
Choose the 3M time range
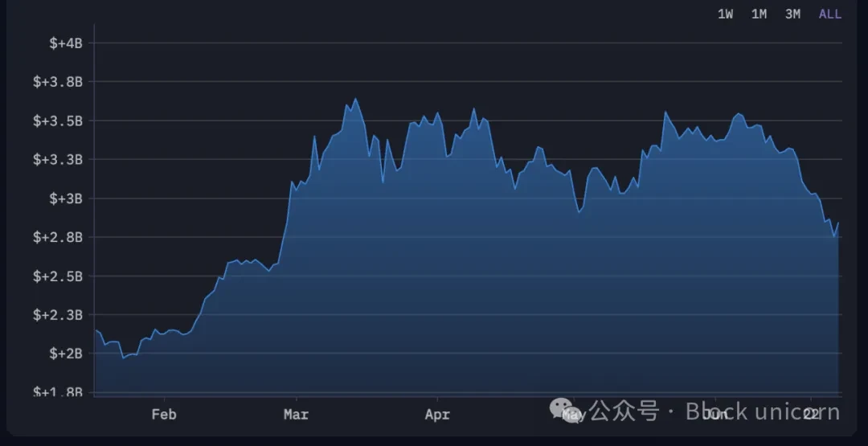[x=792, y=14]
